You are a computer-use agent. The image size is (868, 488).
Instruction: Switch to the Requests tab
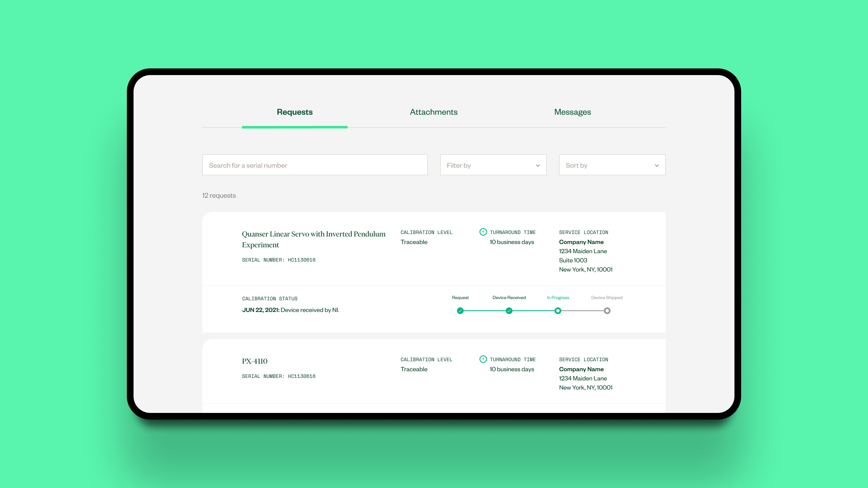[x=295, y=112]
